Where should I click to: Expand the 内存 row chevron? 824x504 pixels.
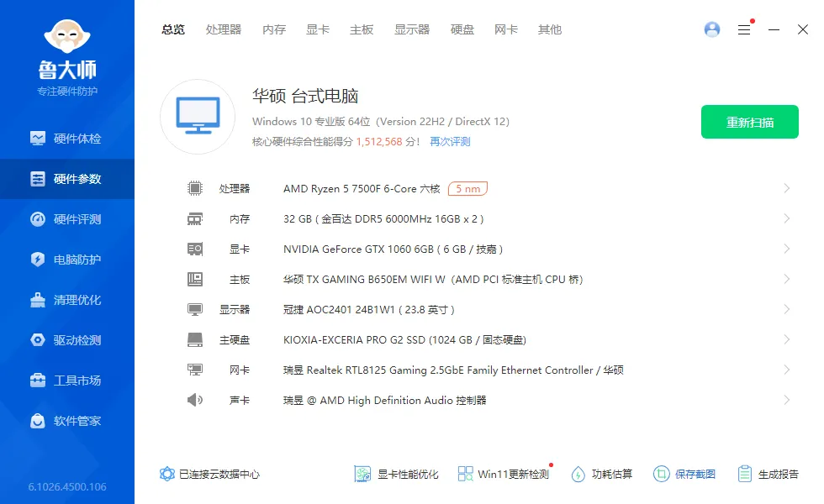coord(787,218)
